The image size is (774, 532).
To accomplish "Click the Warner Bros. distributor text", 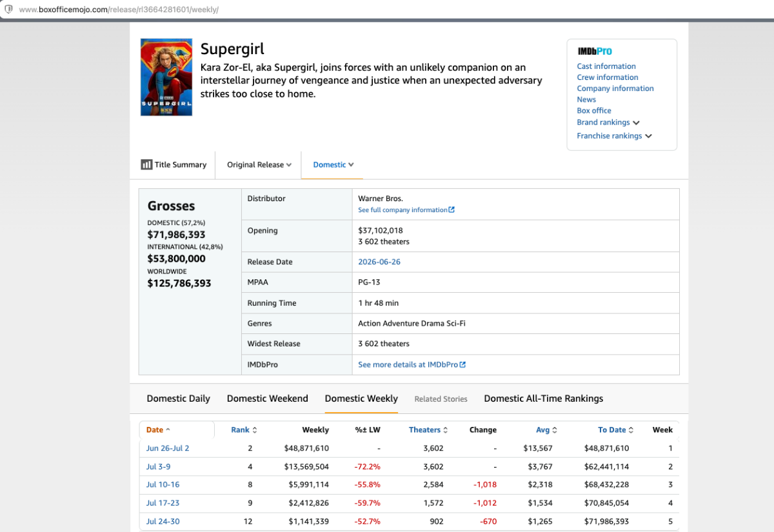I will click(x=381, y=199).
